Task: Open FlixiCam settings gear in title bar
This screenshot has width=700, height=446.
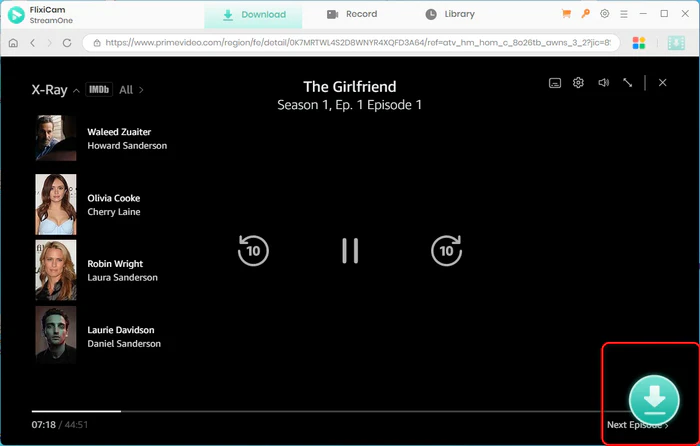Action: point(605,14)
